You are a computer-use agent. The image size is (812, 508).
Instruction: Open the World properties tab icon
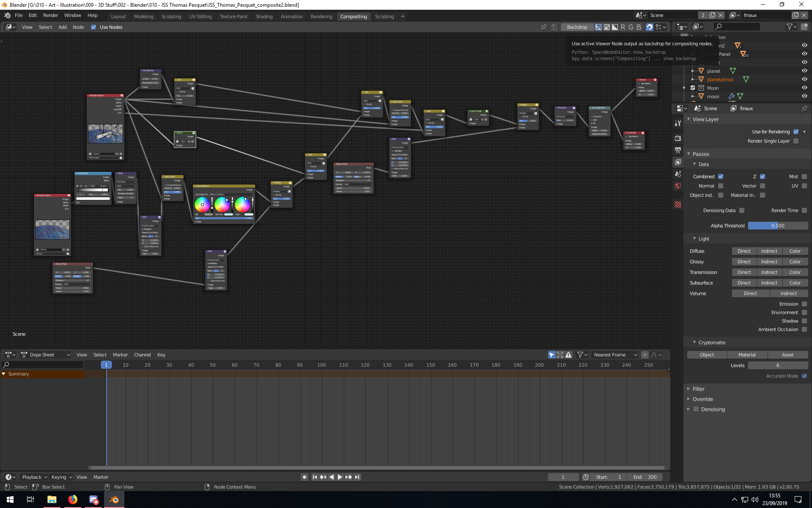(678, 186)
